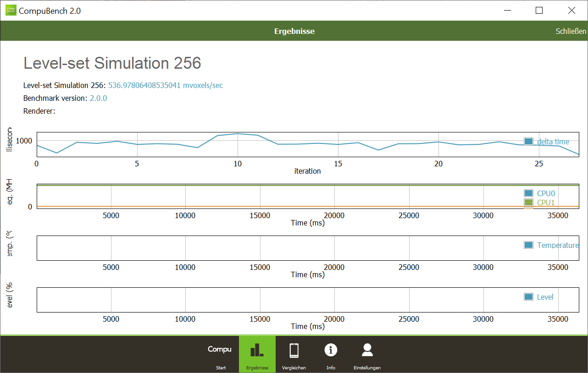Click the delta time peak at iteration 10
The height and width of the screenshot is (373, 588).
pyautogui.click(x=238, y=134)
